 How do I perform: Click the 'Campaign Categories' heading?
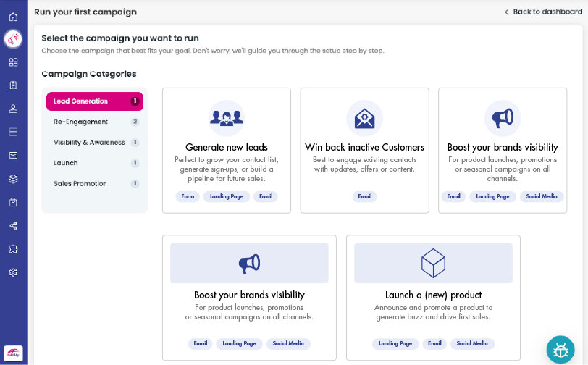pos(89,74)
